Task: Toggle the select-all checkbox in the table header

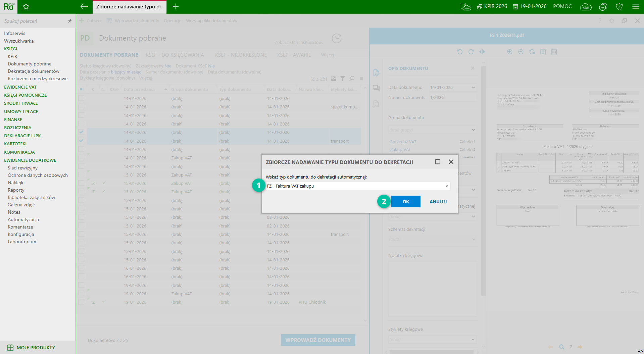Action: (81, 89)
